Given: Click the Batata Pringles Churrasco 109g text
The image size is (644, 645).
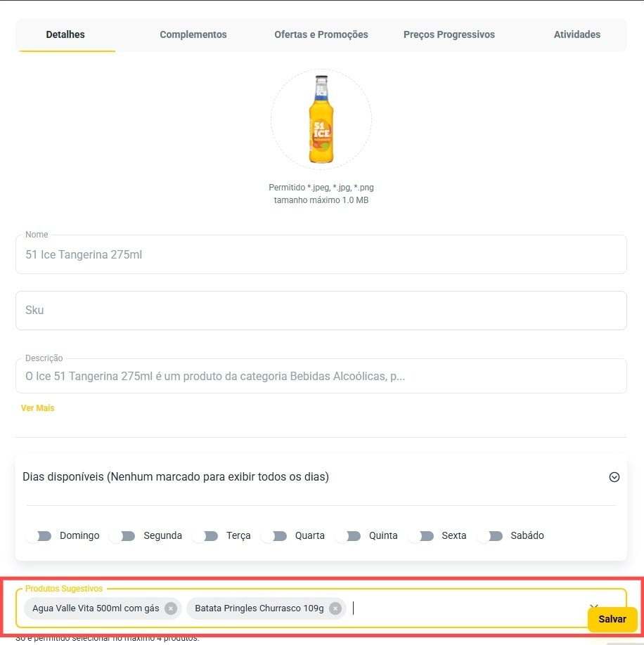Looking at the screenshot, I should click(x=259, y=608).
